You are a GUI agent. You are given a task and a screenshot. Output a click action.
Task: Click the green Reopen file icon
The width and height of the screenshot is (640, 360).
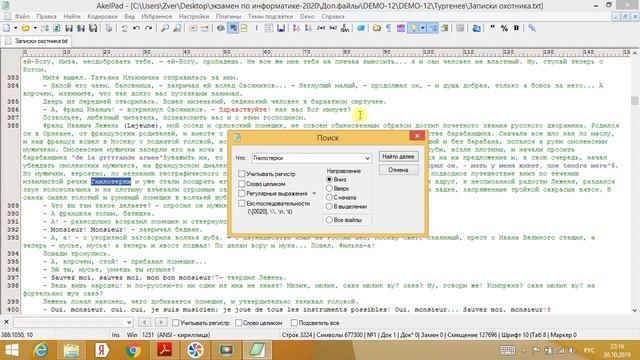(57, 28)
